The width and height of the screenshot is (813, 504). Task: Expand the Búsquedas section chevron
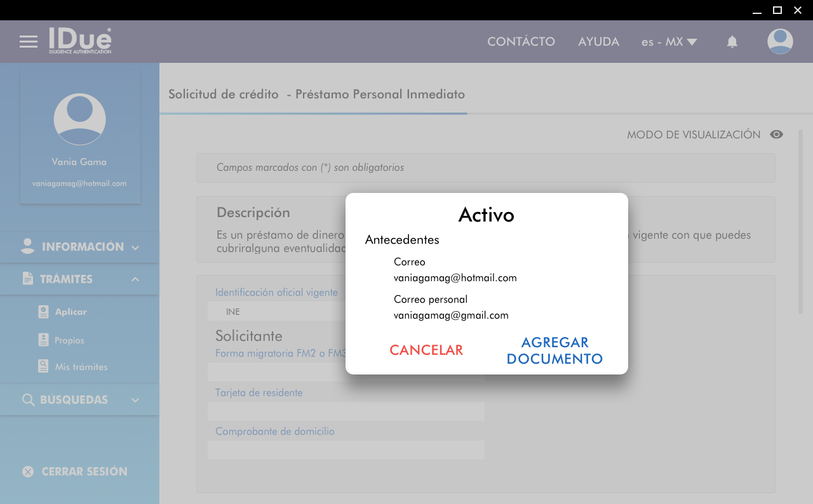point(135,400)
